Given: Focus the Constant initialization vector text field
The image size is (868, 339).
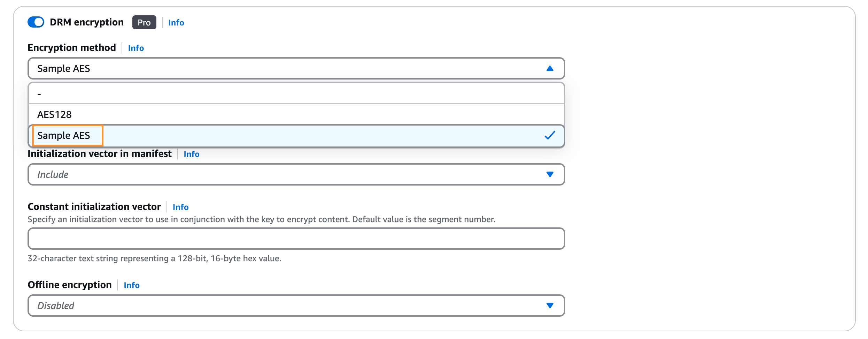Looking at the screenshot, I should click(x=296, y=239).
